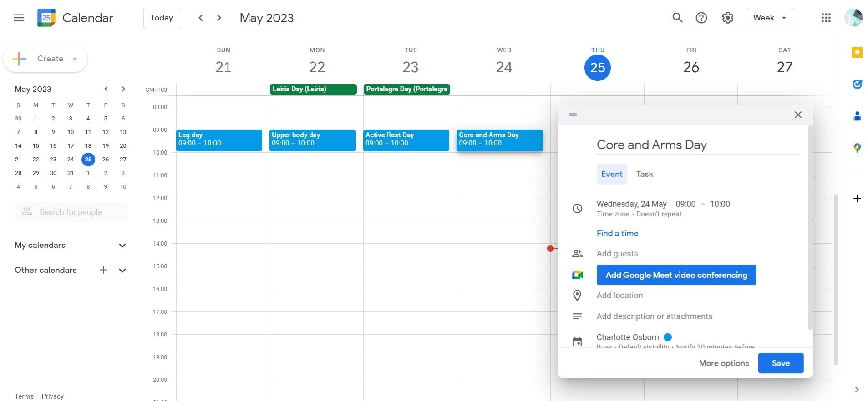Screen dimensions: 868x401
Task: Open the Google apps grid
Action: click(826, 18)
